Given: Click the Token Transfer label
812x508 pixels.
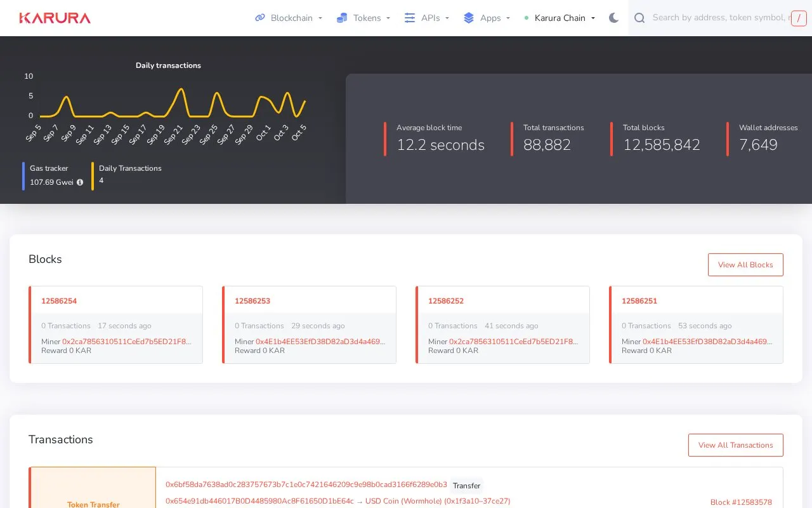Looking at the screenshot, I should point(93,504).
